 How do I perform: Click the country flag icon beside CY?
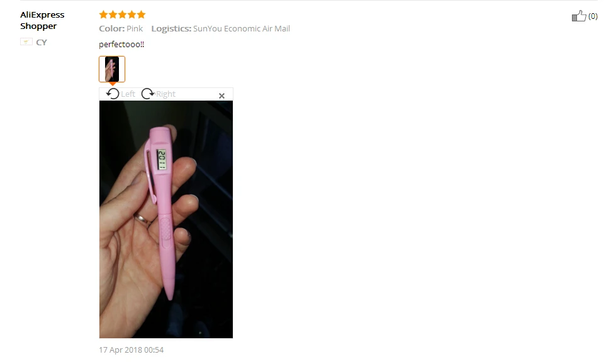point(26,41)
